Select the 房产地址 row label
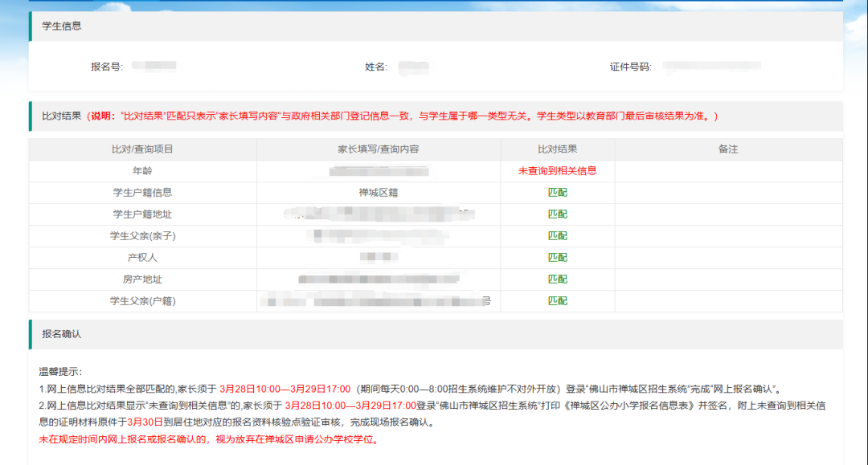Viewport: 868px width, 465px height. tap(142, 279)
